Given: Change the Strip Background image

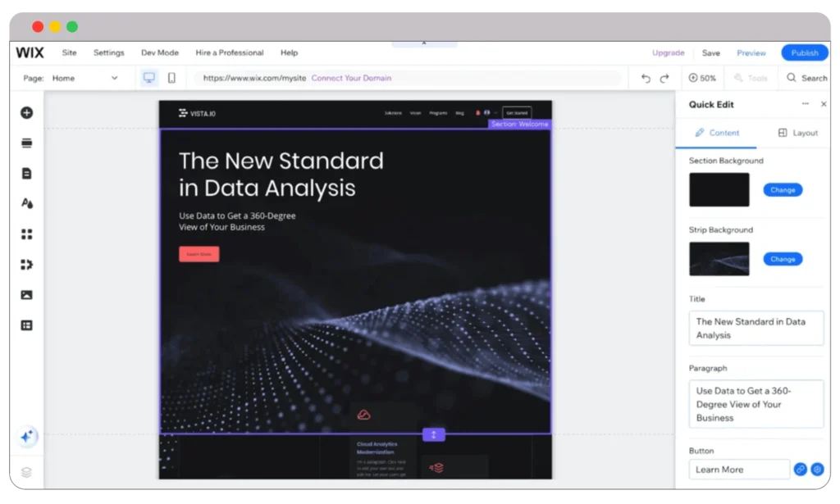Looking at the screenshot, I should 783,259.
